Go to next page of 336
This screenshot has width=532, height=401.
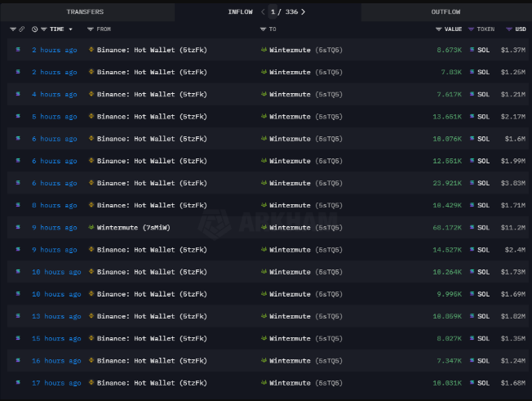303,12
